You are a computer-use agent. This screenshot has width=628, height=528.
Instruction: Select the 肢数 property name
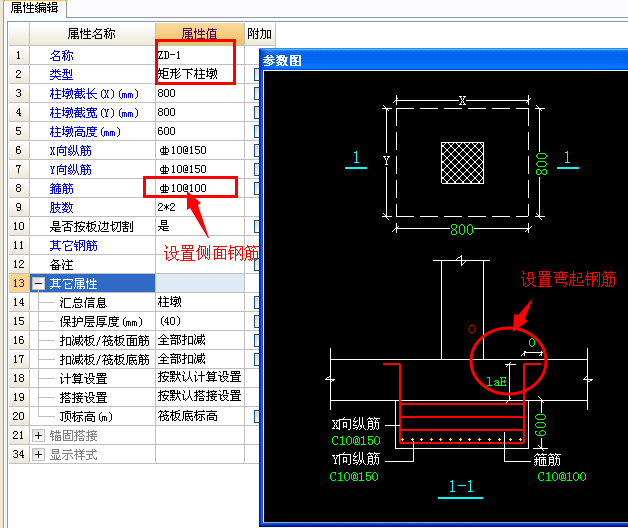click(x=62, y=208)
